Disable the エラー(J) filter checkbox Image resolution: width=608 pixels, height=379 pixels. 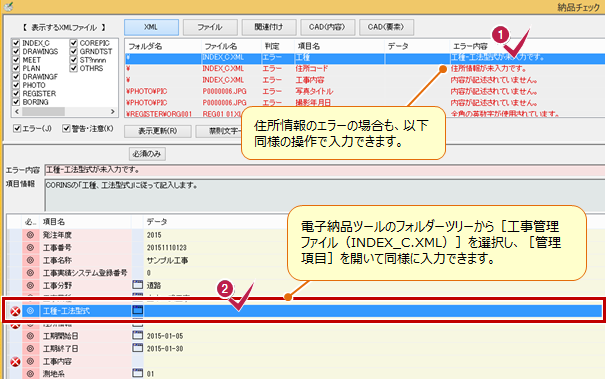pyautogui.click(x=17, y=128)
